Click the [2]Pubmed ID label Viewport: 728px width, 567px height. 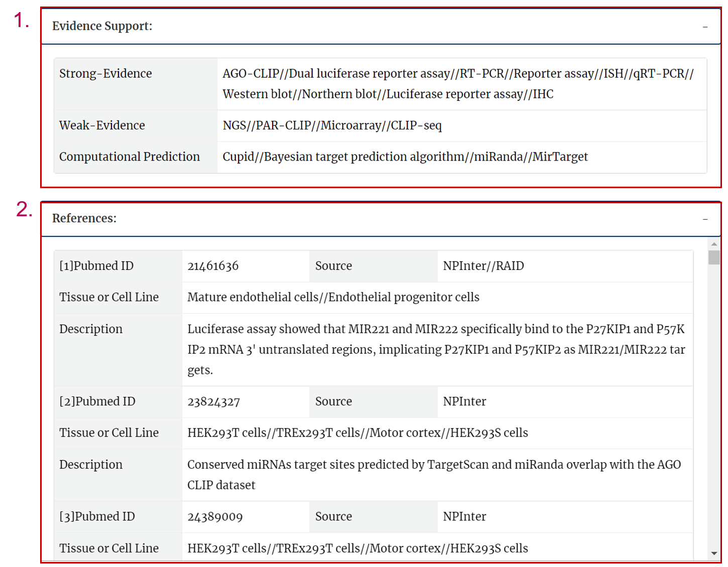coord(97,401)
